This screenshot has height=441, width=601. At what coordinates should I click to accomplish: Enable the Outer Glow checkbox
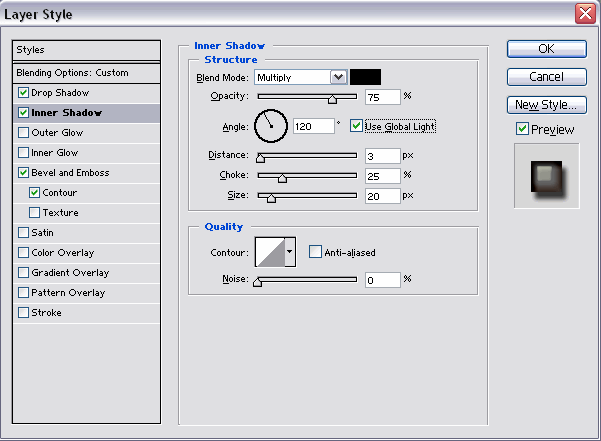[x=23, y=133]
